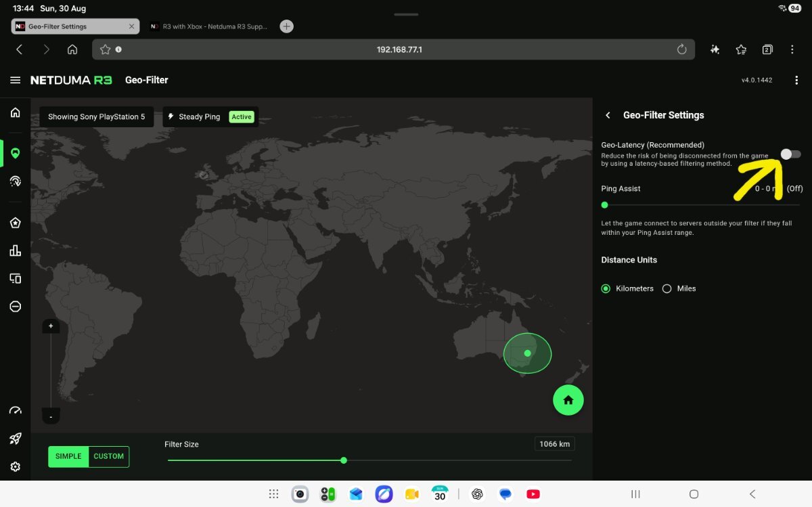Launch the YouTube app from taskbar
The image size is (812, 507).
(533, 494)
